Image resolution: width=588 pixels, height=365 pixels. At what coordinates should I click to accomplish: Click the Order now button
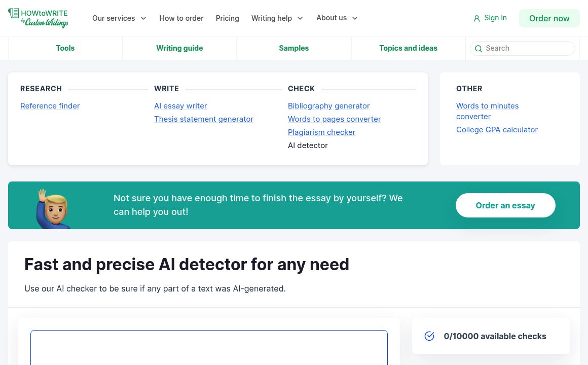pyautogui.click(x=549, y=18)
